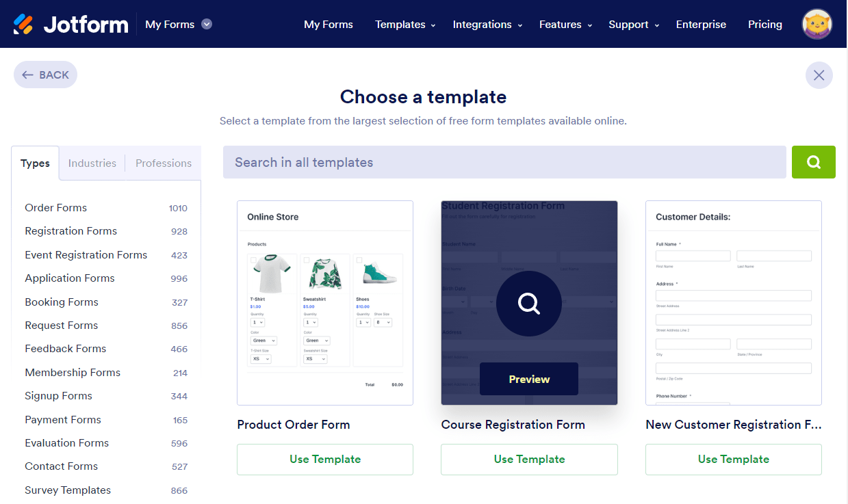
Task: Select Request Forms category
Action: [x=106, y=326]
